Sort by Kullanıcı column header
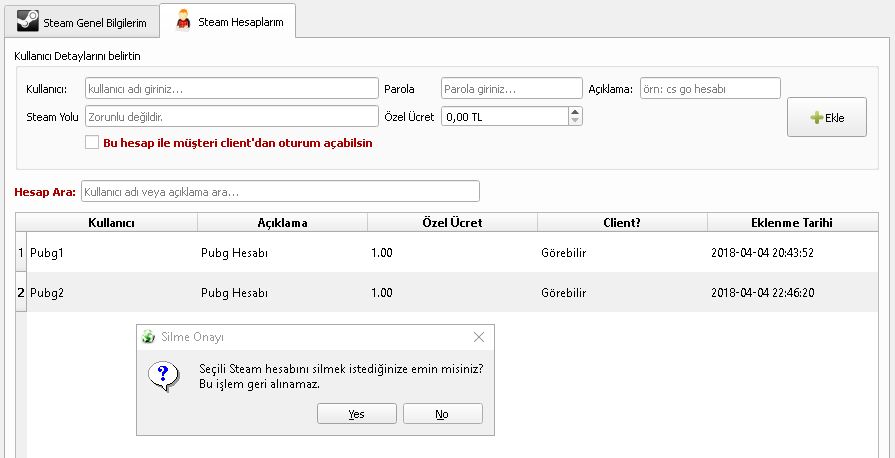 click(111, 222)
